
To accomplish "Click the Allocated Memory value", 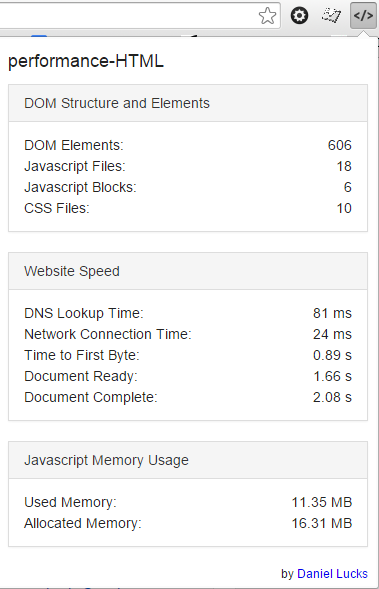I will 322,523.
